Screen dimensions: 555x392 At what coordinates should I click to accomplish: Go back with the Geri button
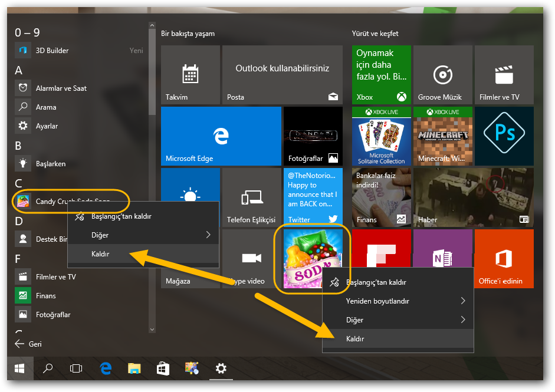(28, 344)
